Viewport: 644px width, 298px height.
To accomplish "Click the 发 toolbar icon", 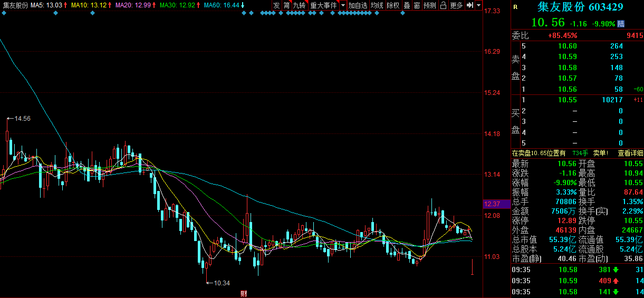I will [x=276, y=5].
